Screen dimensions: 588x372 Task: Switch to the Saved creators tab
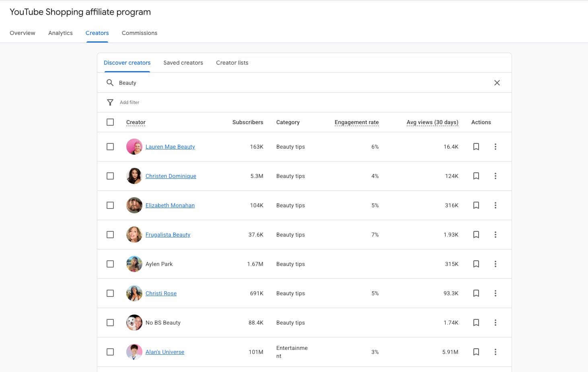click(183, 63)
